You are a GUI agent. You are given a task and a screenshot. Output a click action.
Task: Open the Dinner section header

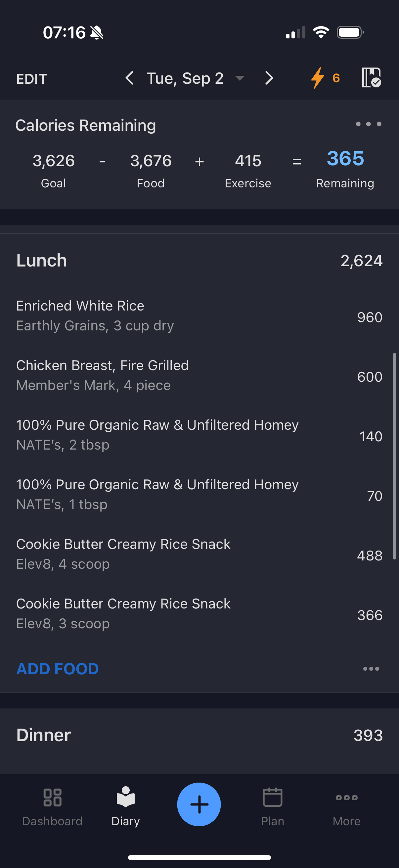click(199, 735)
